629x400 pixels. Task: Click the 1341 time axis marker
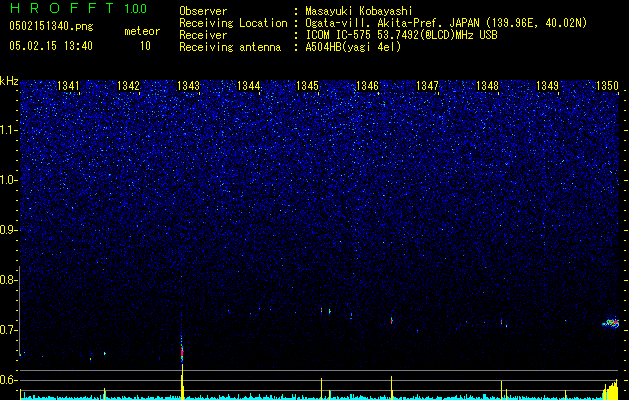[x=68, y=86]
